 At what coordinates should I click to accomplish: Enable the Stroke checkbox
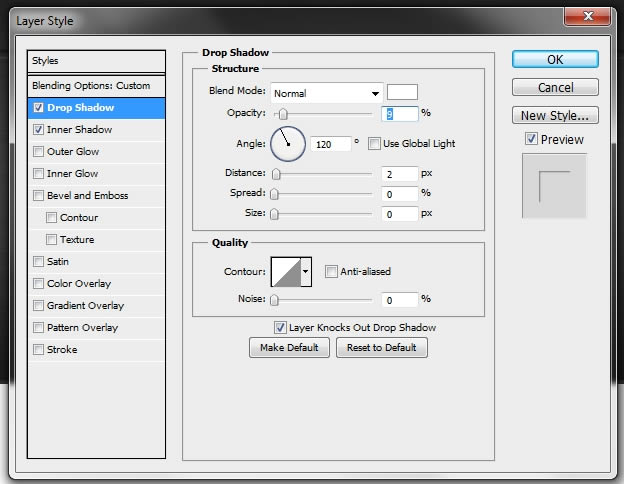tap(39, 349)
